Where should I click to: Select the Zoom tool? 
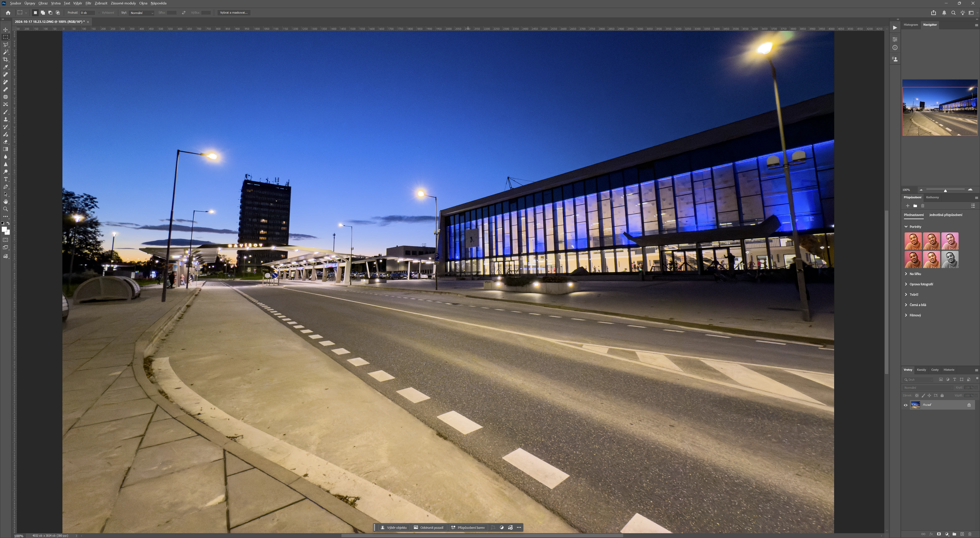6,209
